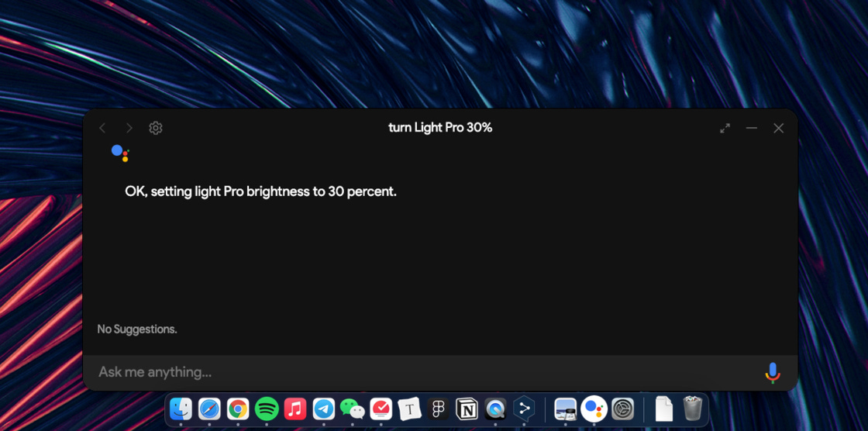Focus the Ask me anything input field
Screen dimensions: 868x431
click(426, 372)
